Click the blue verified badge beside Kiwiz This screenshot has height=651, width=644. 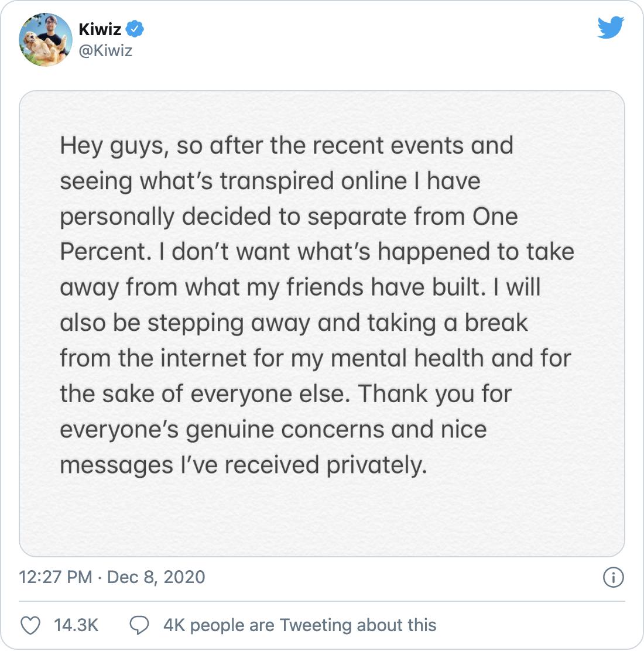tap(135, 29)
